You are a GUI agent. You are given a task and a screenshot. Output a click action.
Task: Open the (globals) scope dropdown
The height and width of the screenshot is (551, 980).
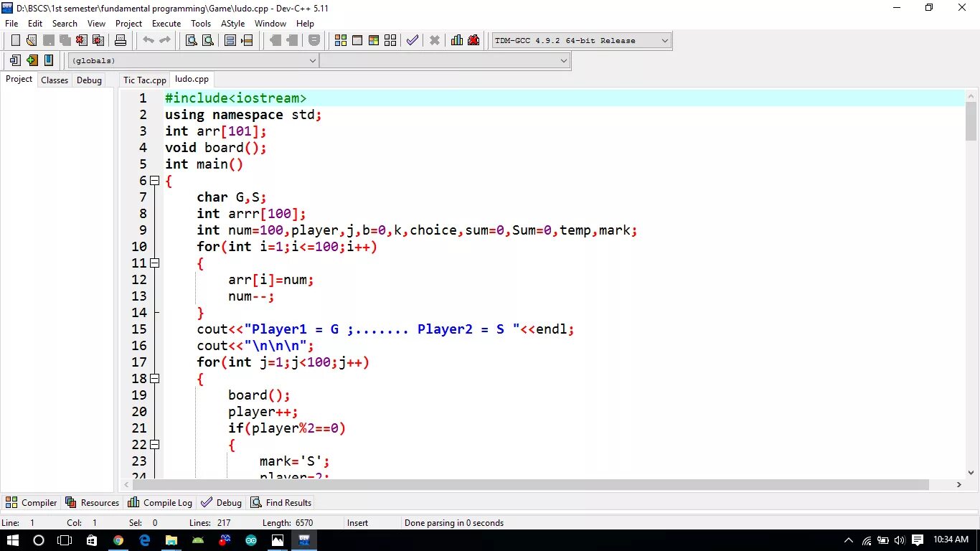[193, 61]
